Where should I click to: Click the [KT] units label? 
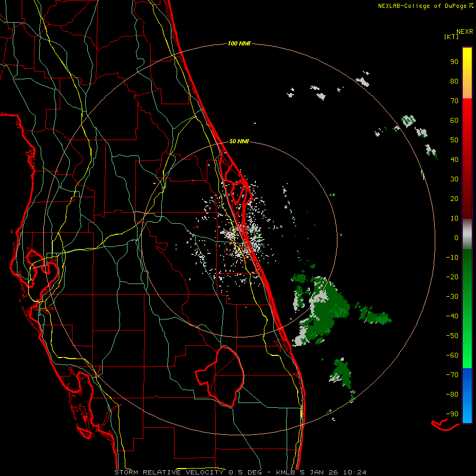452,36
